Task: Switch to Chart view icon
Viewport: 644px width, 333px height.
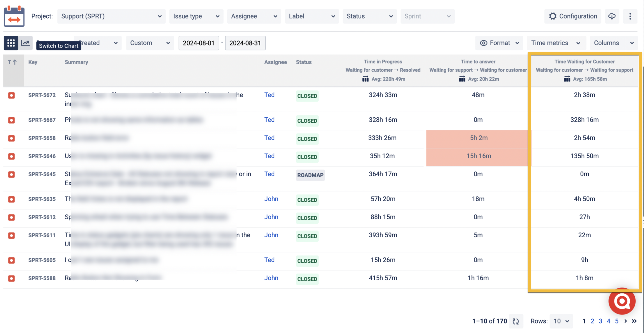Action: (x=26, y=43)
